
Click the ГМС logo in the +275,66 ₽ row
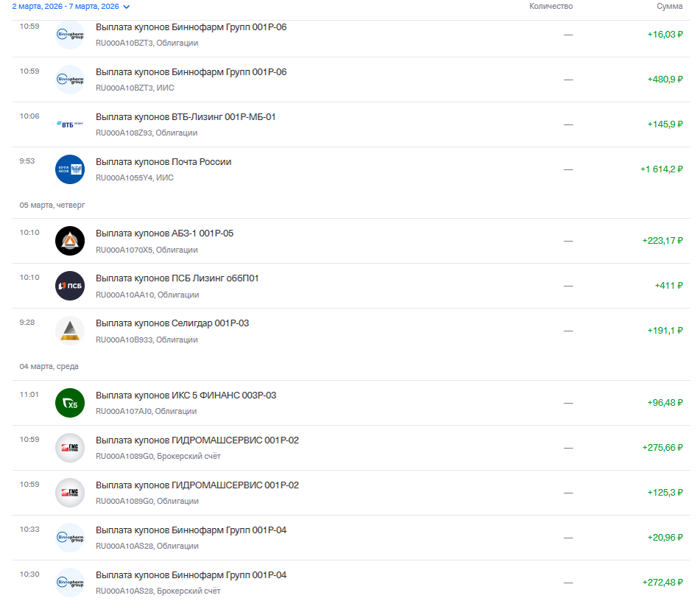click(x=70, y=448)
